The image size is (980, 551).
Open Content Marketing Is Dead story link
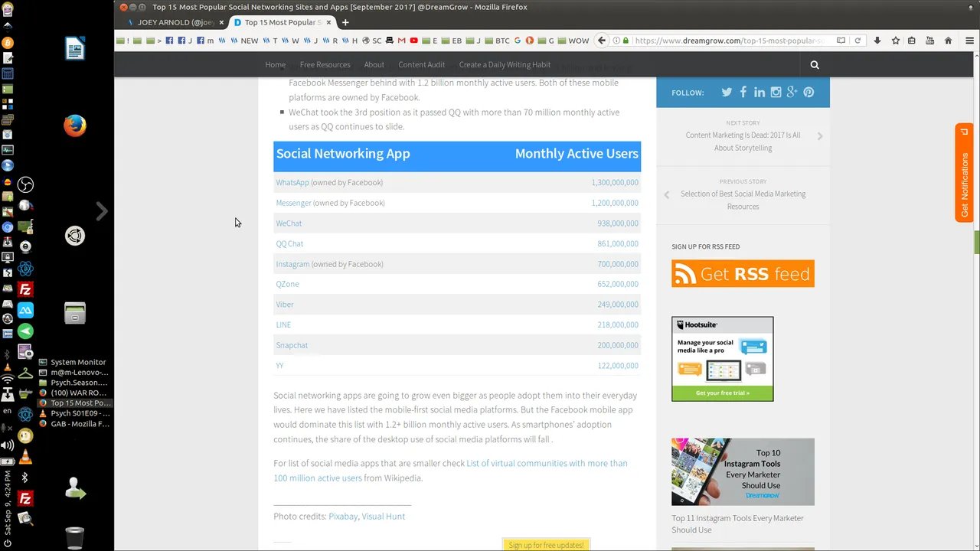tap(743, 142)
